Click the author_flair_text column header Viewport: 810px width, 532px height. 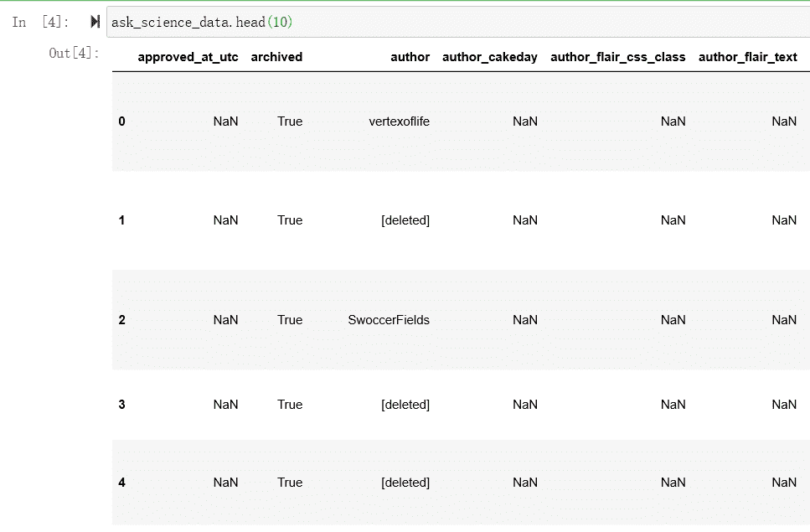747,57
